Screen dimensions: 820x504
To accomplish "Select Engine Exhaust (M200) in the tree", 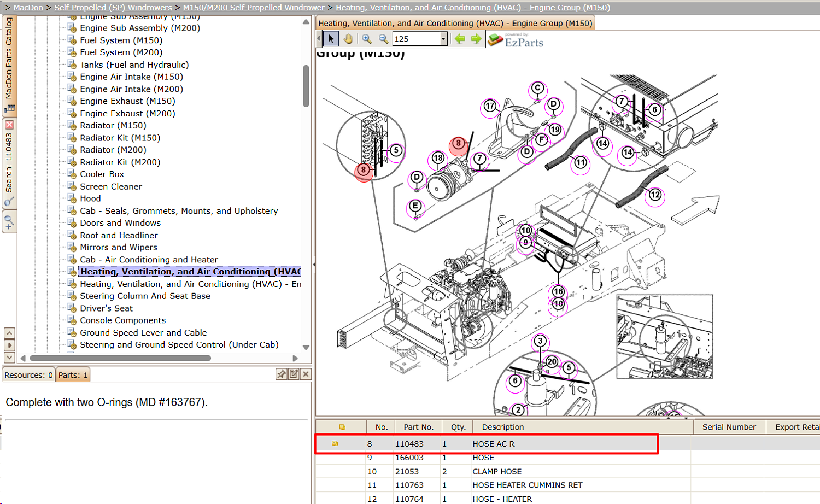I will 127,113.
